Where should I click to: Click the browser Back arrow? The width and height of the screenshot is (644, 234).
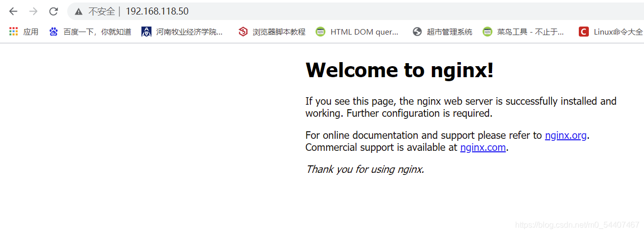point(13,11)
